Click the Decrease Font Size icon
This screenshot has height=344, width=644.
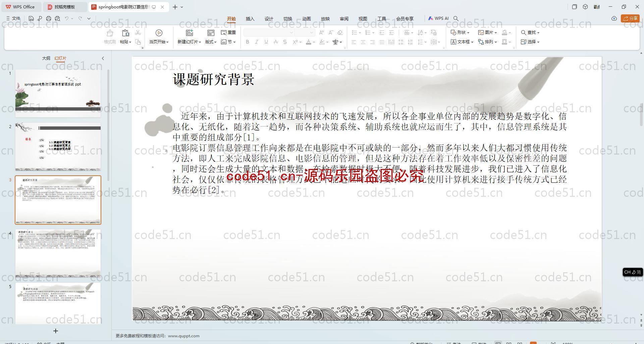(x=331, y=33)
